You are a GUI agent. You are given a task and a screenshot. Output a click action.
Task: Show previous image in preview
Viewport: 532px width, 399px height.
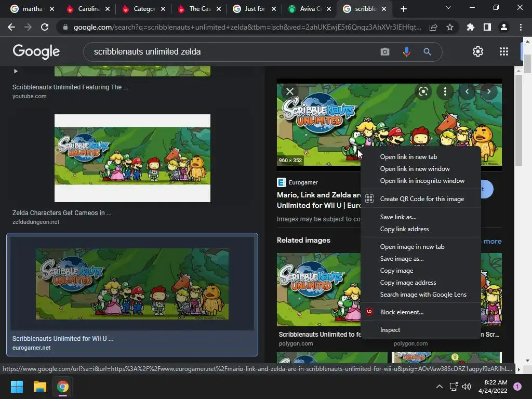[x=467, y=91]
